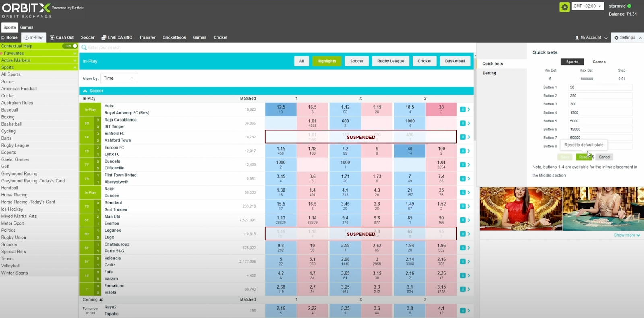This screenshot has width=644, height=318.
Task: Switch to the Games tab
Action: [27, 27]
